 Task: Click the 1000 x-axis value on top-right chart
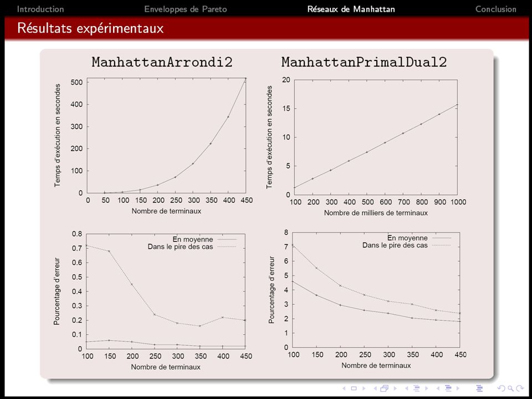pos(459,202)
